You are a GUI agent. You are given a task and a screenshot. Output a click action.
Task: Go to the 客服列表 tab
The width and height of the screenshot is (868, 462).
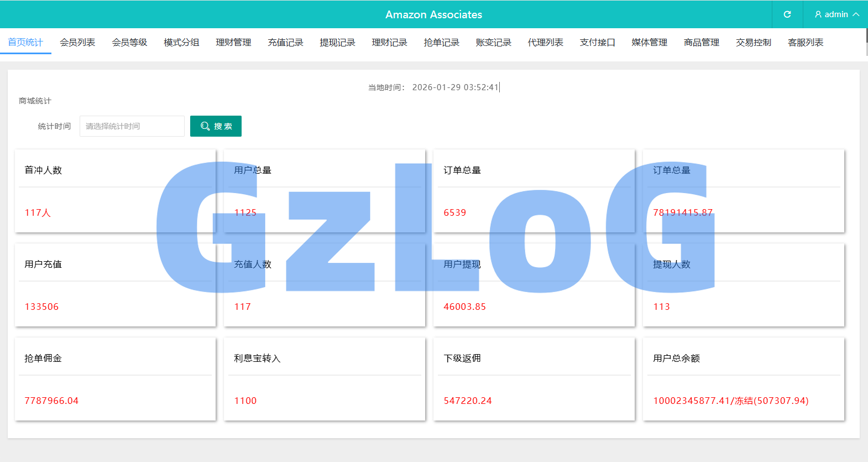pos(805,43)
